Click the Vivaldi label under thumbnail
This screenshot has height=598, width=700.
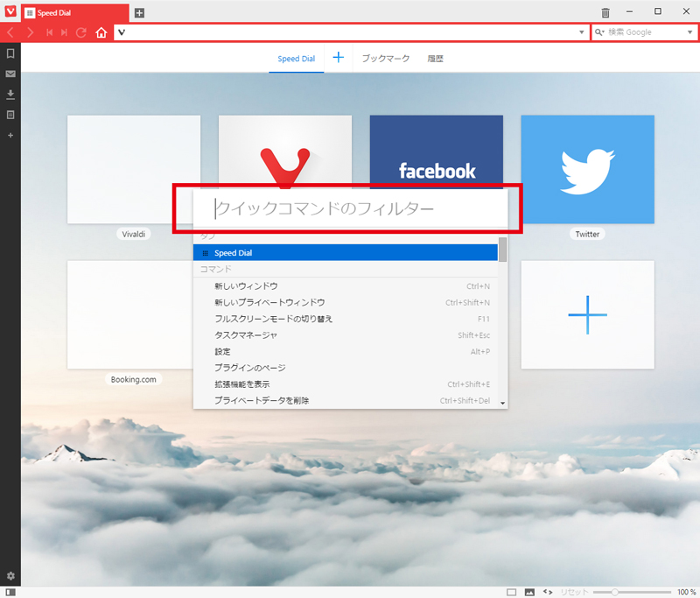134,234
